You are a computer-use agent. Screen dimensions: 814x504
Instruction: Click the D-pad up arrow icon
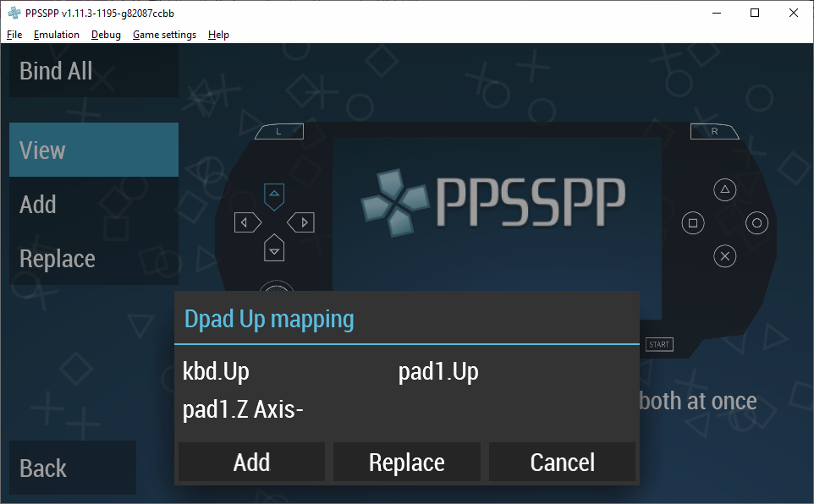tap(273, 195)
